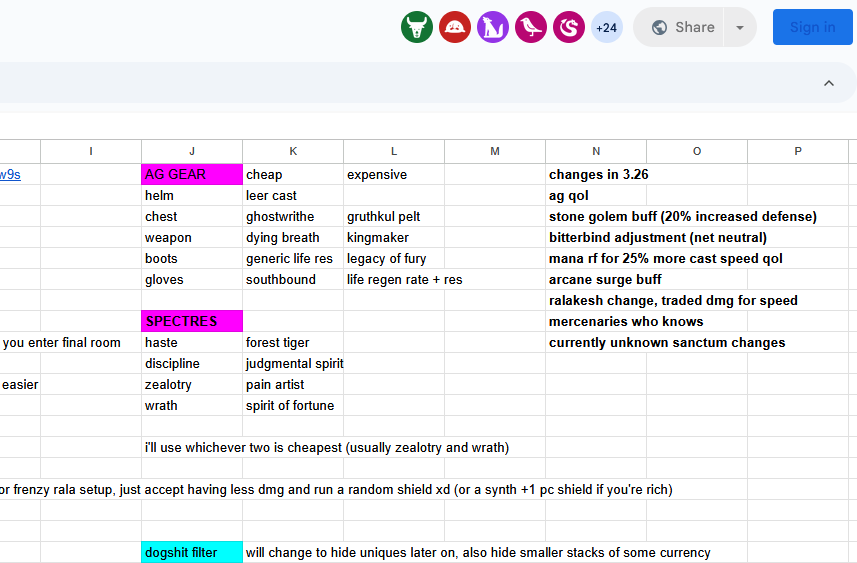The height and width of the screenshot is (563, 857).
Task: Select column N header
Action: pyautogui.click(x=596, y=151)
